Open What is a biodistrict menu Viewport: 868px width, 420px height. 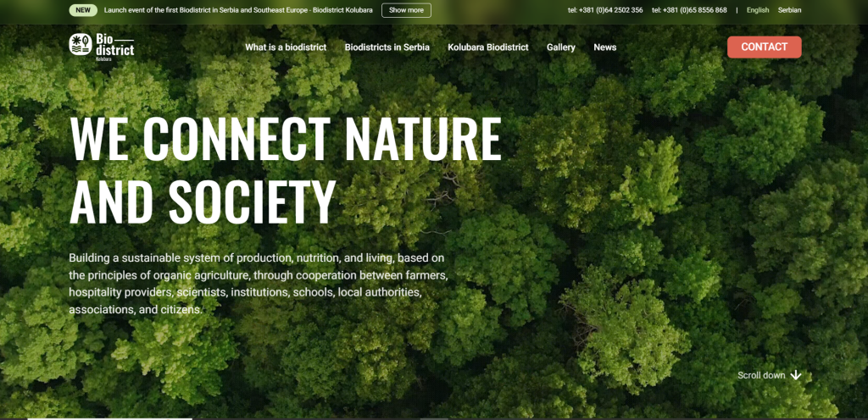point(286,47)
